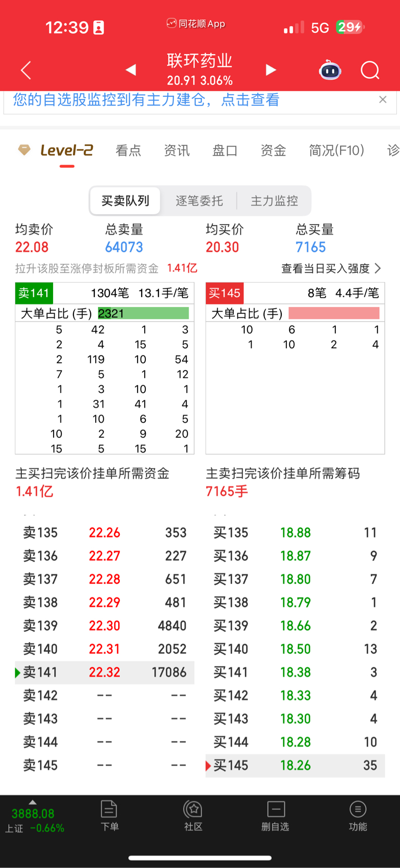Select the 卖136 row at 22.27
Screen dimensions: 400x868
[105, 556]
